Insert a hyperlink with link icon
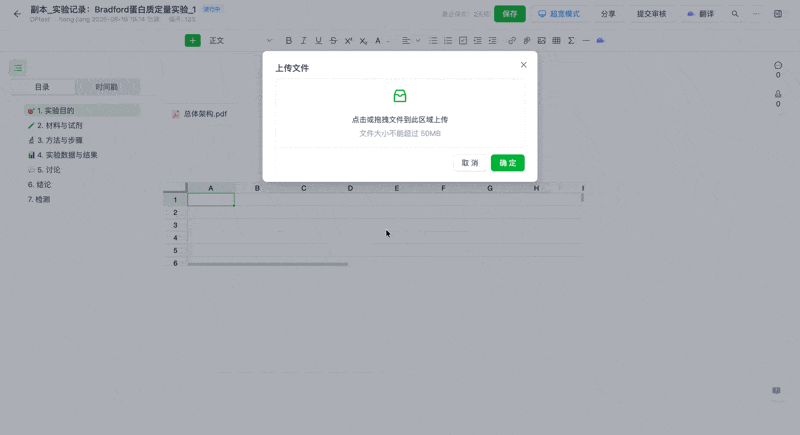 [512, 40]
